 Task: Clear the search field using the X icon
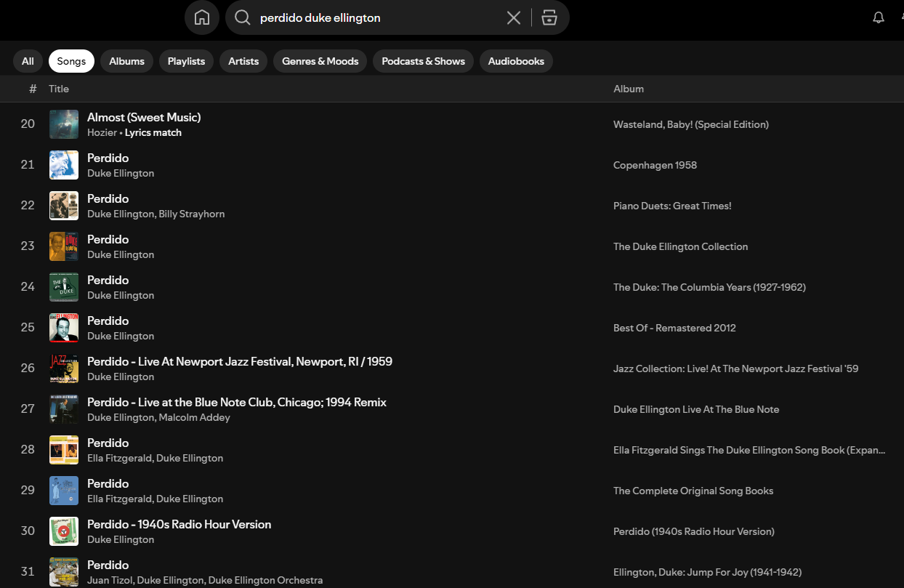pos(514,17)
